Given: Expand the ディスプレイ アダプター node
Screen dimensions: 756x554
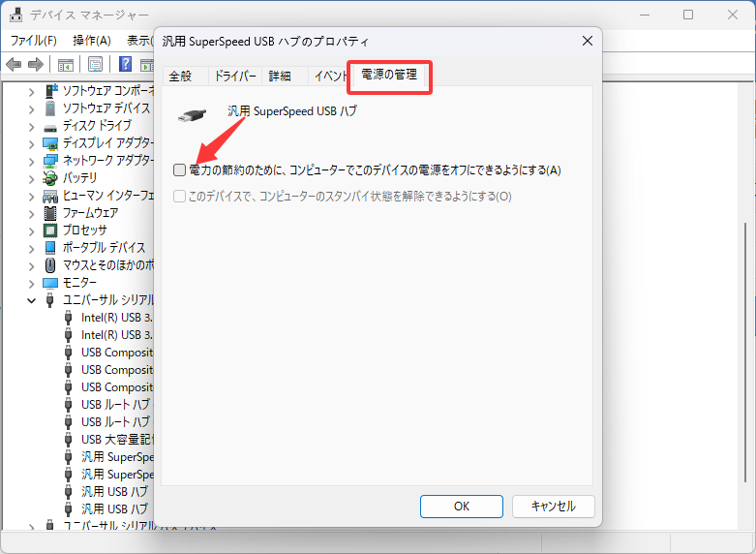Looking at the screenshot, I should 31,144.
